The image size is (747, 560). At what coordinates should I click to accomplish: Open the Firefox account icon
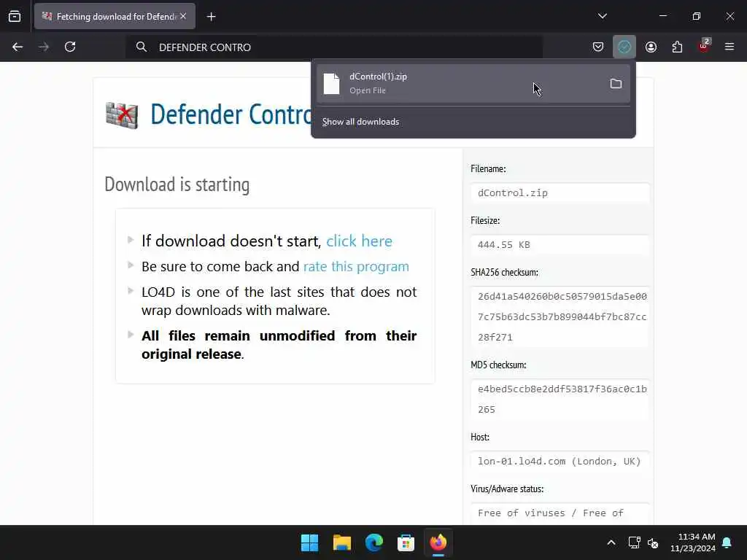pyautogui.click(x=651, y=47)
